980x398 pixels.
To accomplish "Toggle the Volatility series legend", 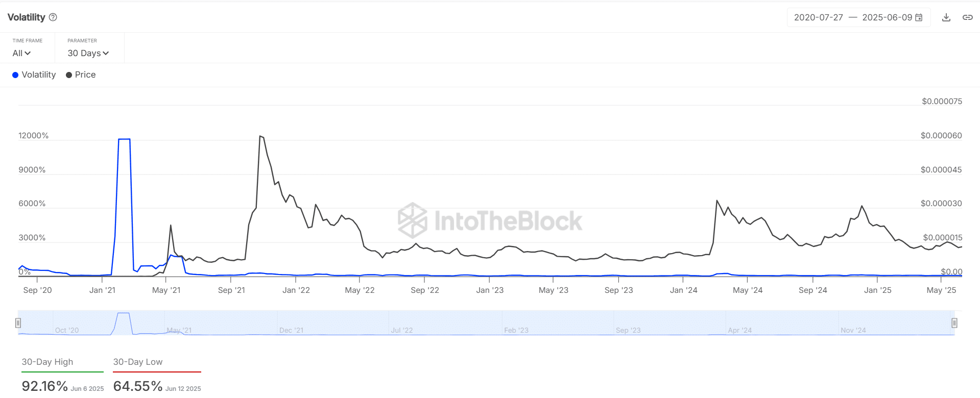I will [38, 75].
